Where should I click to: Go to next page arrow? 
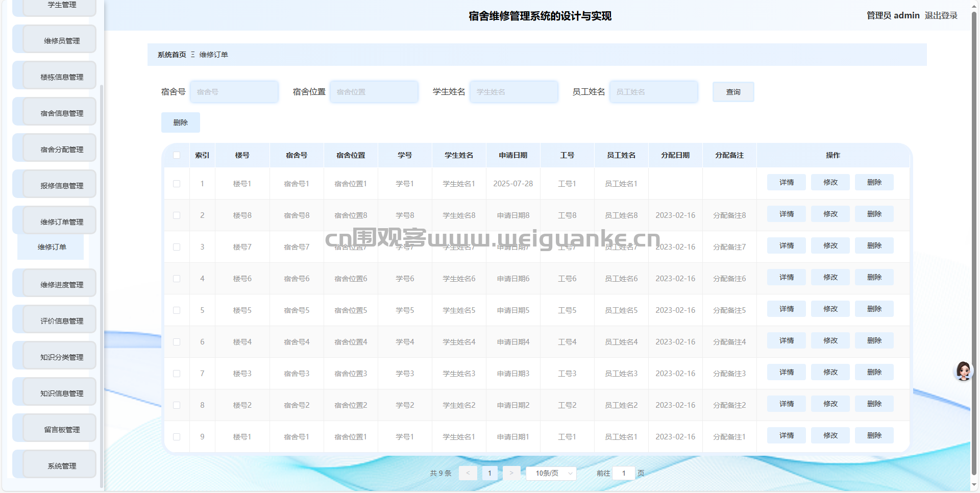pos(511,473)
